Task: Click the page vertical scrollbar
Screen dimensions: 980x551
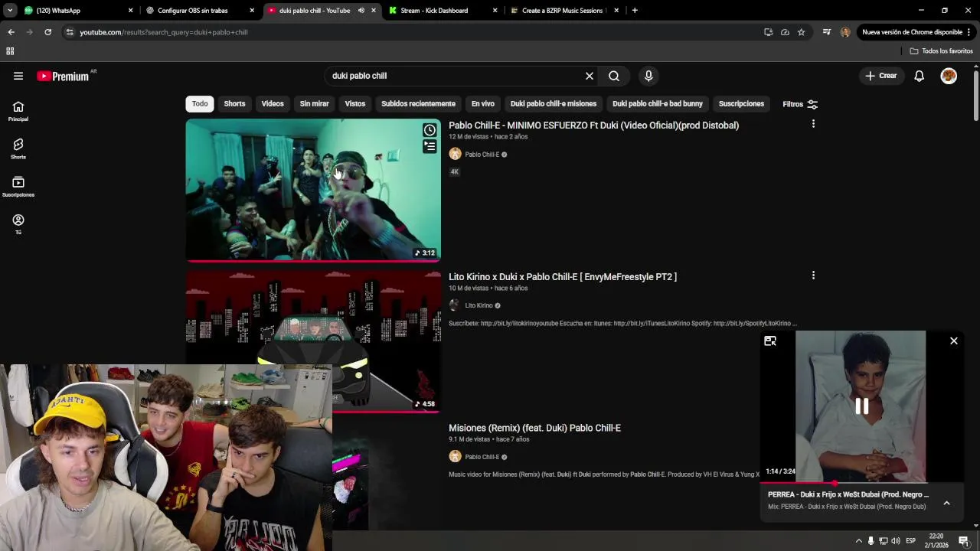Action: [976, 96]
